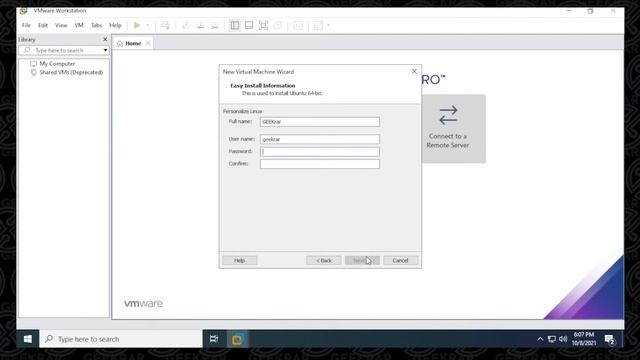The height and width of the screenshot is (360, 640).
Task: Go back with the Back button
Action: click(x=324, y=260)
